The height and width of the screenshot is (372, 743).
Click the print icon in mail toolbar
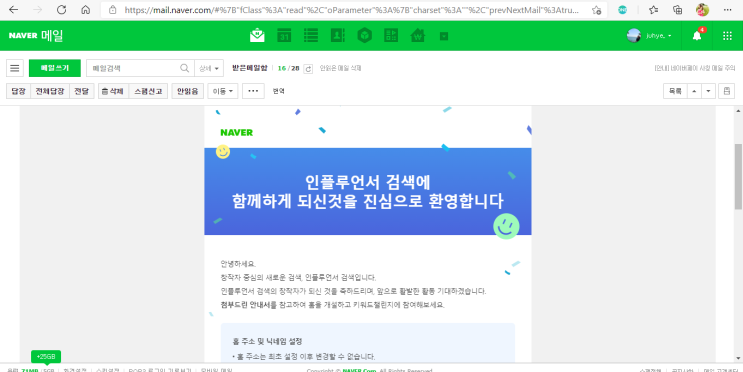point(726,91)
